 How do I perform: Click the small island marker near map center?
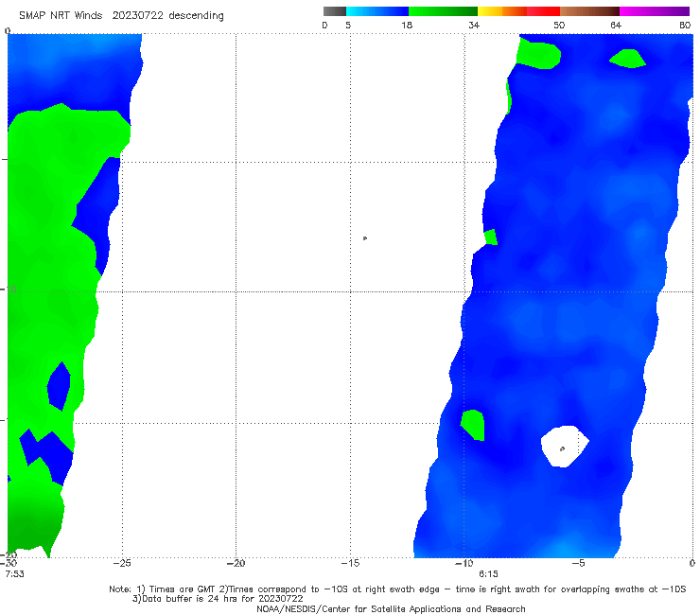click(365, 238)
